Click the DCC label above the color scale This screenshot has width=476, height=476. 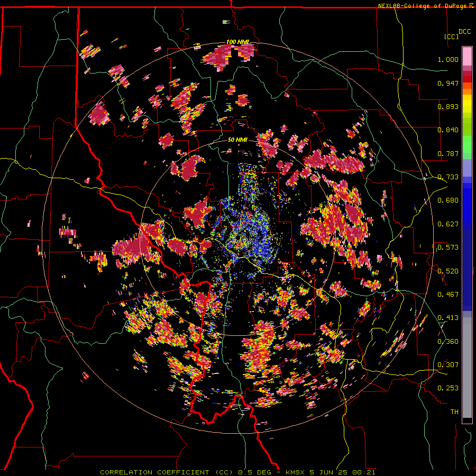[465, 32]
